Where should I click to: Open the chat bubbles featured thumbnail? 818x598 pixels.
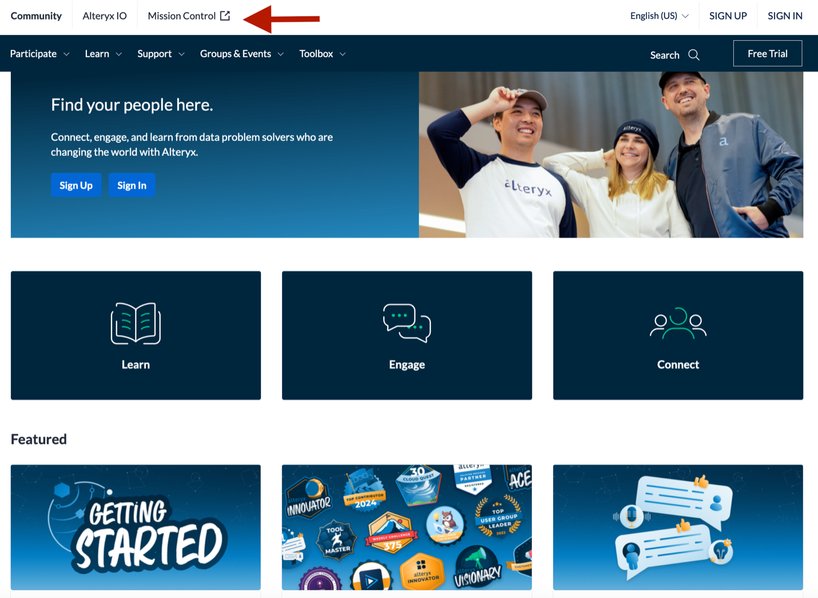pyautogui.click(x=678, y=528)
